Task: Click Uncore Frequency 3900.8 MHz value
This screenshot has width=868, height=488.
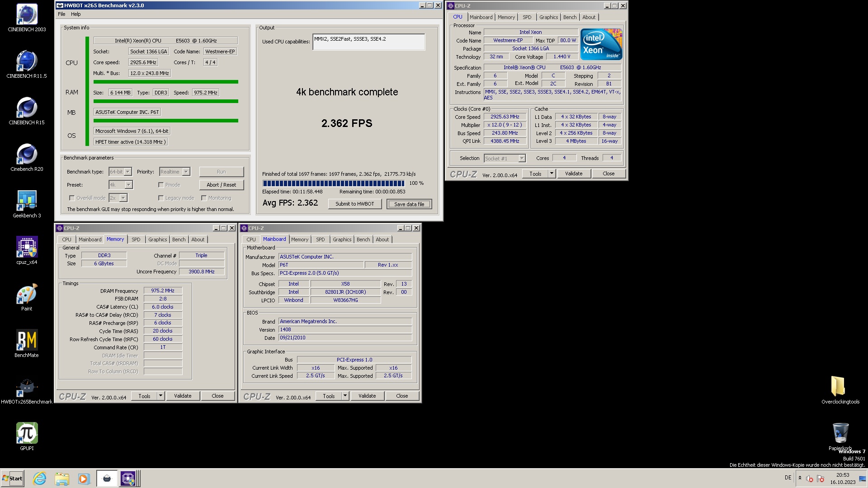Action: pos(202,272)
